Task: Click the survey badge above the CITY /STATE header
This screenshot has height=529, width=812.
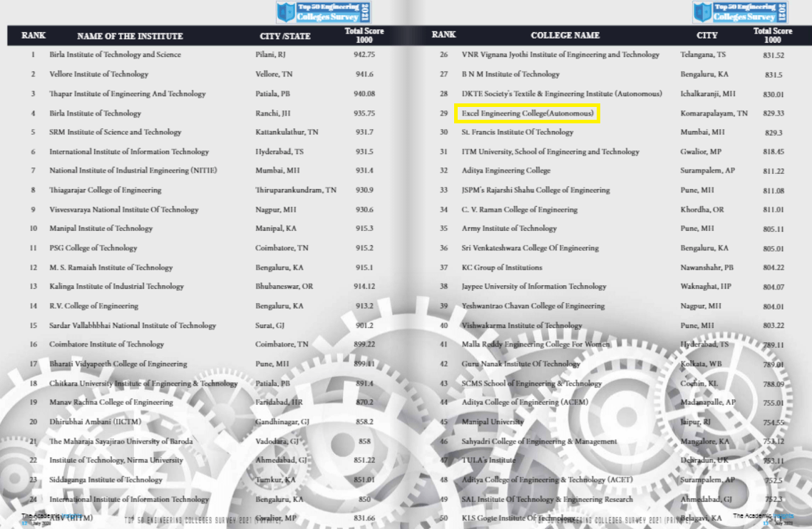Action: point(324,12)
